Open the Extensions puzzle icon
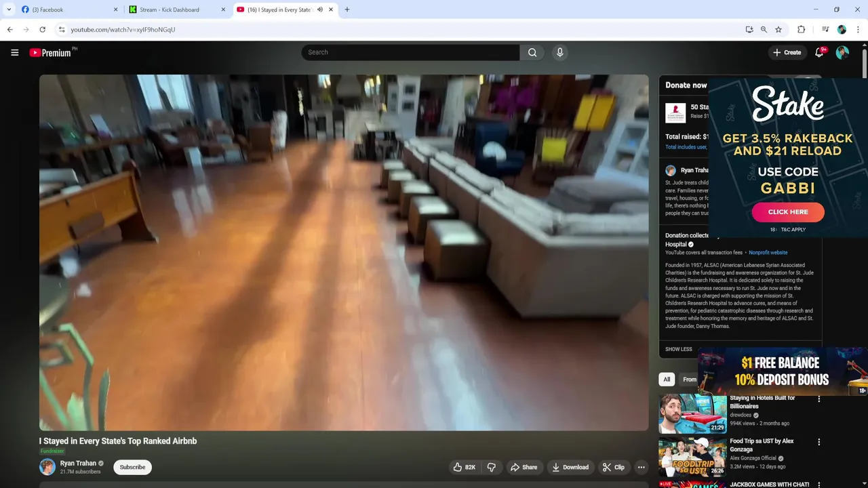This screenshot has width=868, height=488. pos(801,29)
